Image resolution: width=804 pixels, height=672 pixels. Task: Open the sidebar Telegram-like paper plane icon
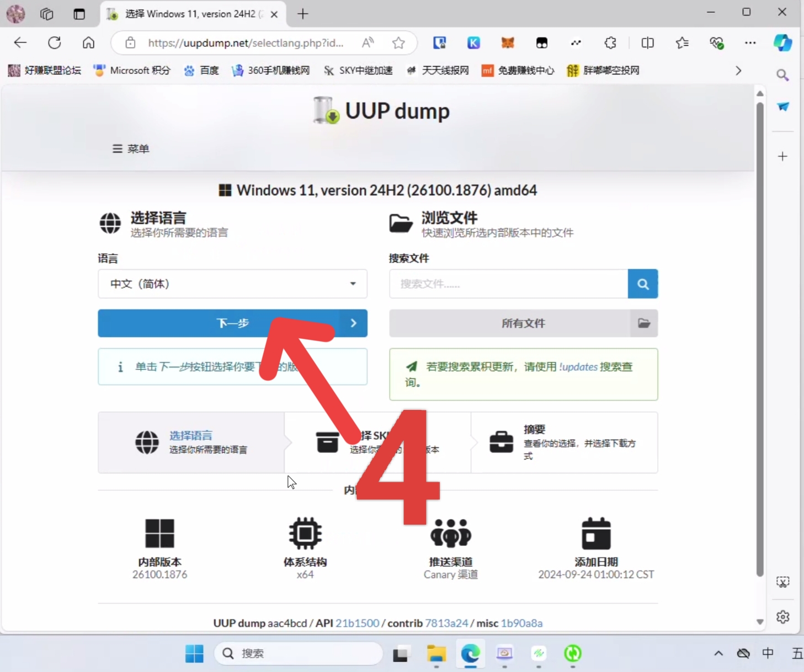782,106
